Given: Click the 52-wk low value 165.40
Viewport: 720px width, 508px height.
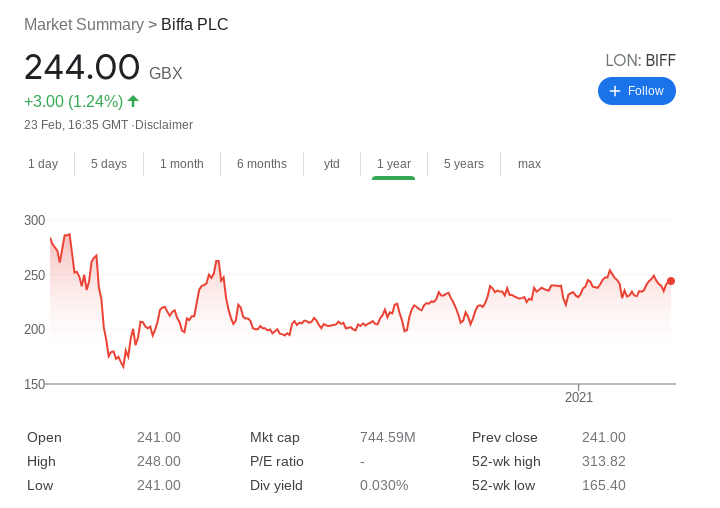Looking at the screenshot, I should pyautogui.click(x=604, y=485).
